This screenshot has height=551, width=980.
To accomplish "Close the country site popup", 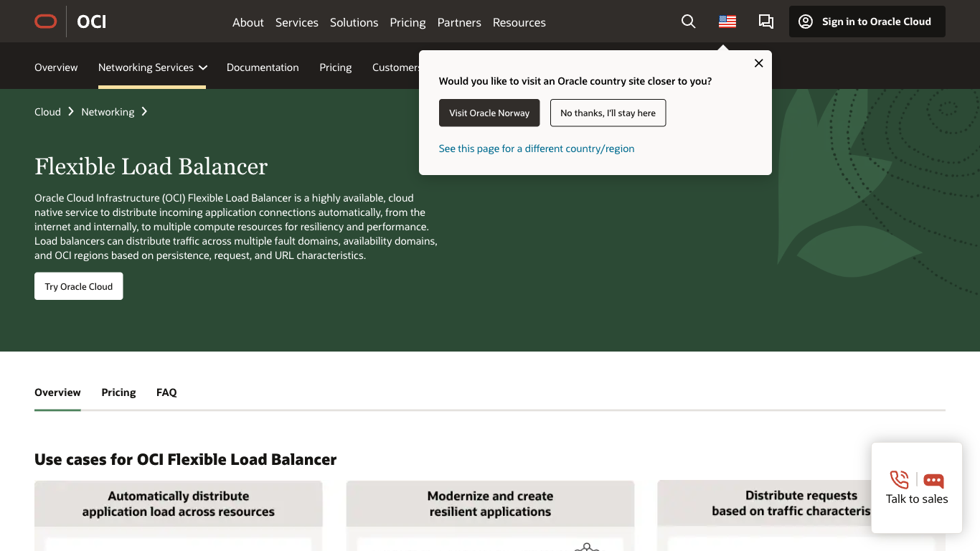I will coord(758,63).
